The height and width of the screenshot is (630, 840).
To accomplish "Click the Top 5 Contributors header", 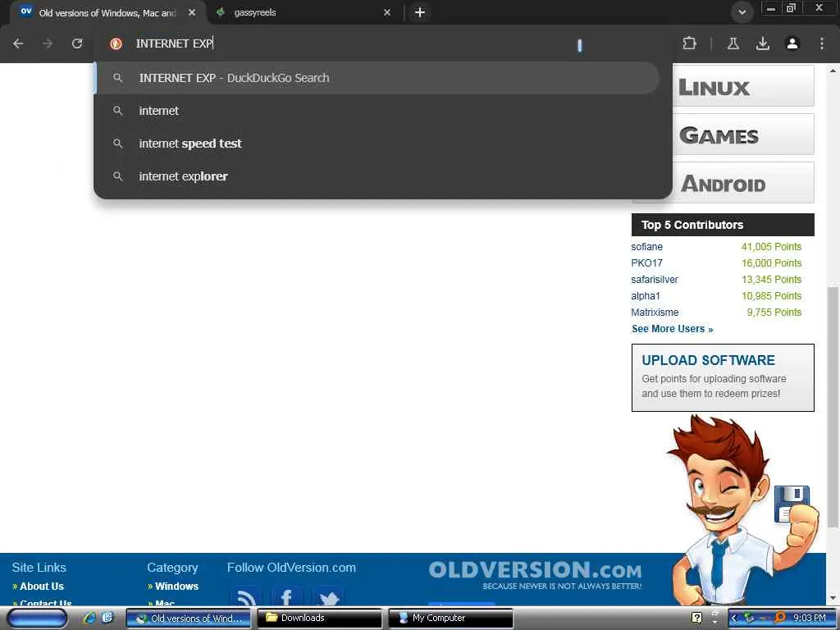I will pyautogui.click(x=723, y=225).
